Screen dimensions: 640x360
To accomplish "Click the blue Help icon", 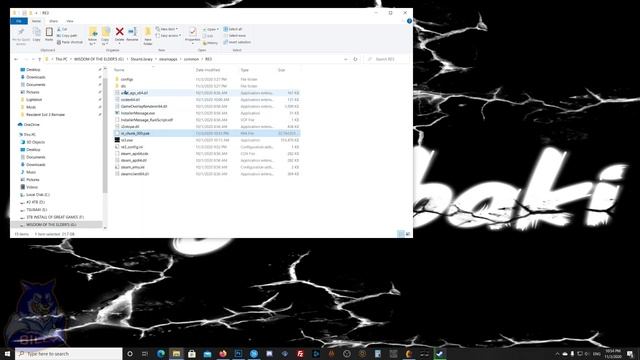I will pyautogui.click(x=409, y=21).
